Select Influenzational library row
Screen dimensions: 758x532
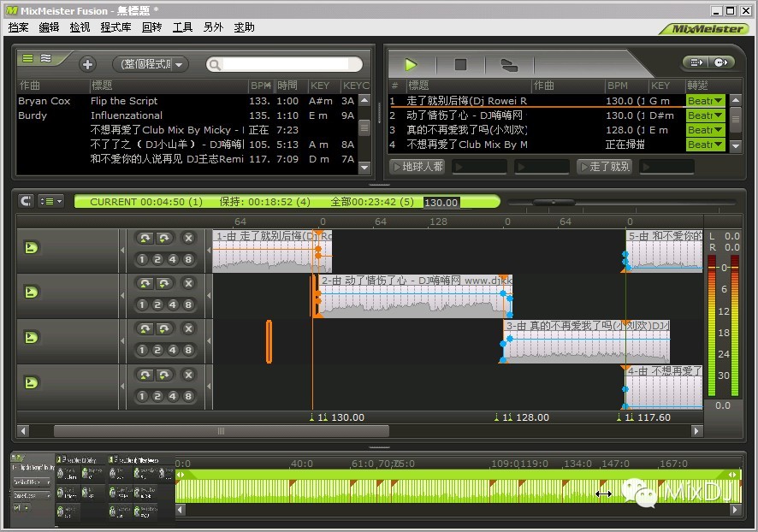coord(188,115)
